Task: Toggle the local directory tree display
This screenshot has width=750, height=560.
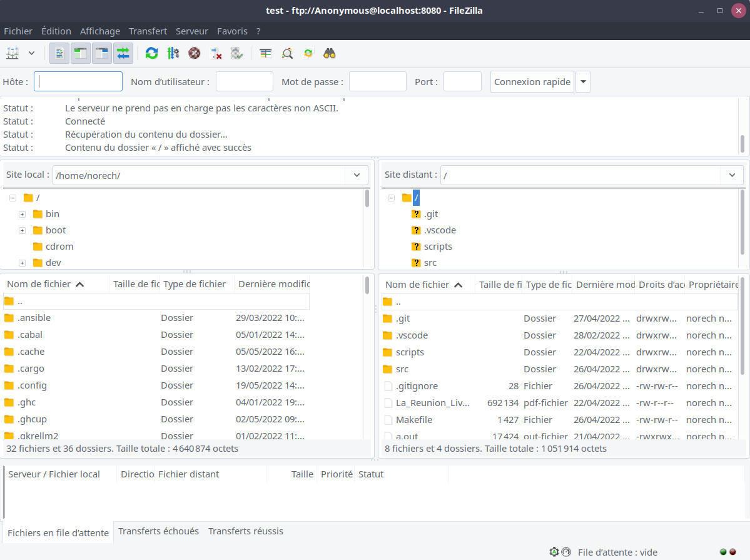Action: point(81,54)
